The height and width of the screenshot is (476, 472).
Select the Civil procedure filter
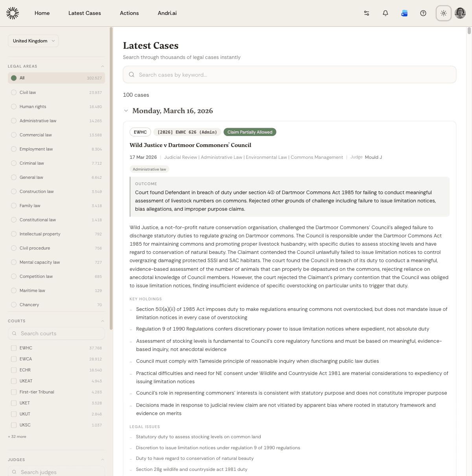point(56,248)
